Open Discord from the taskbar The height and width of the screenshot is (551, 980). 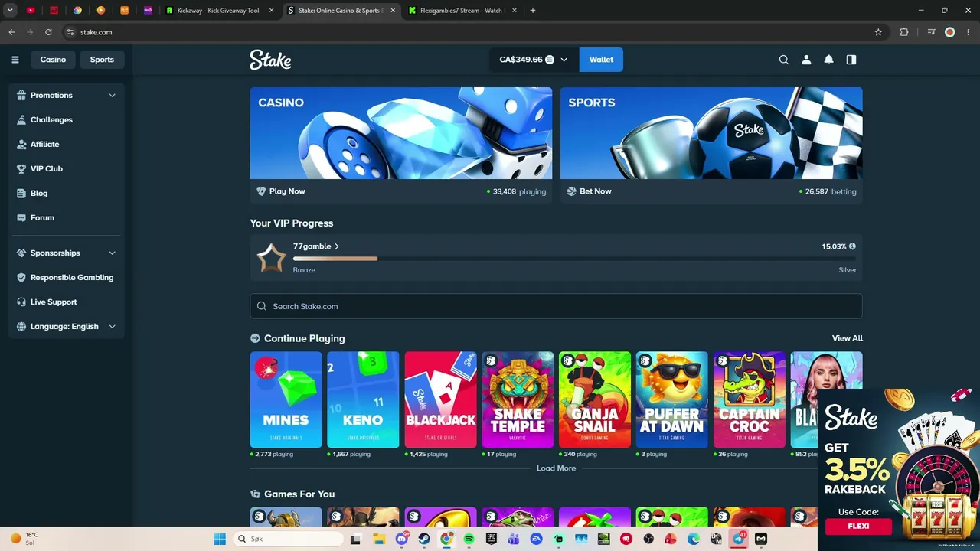point(402,539)
